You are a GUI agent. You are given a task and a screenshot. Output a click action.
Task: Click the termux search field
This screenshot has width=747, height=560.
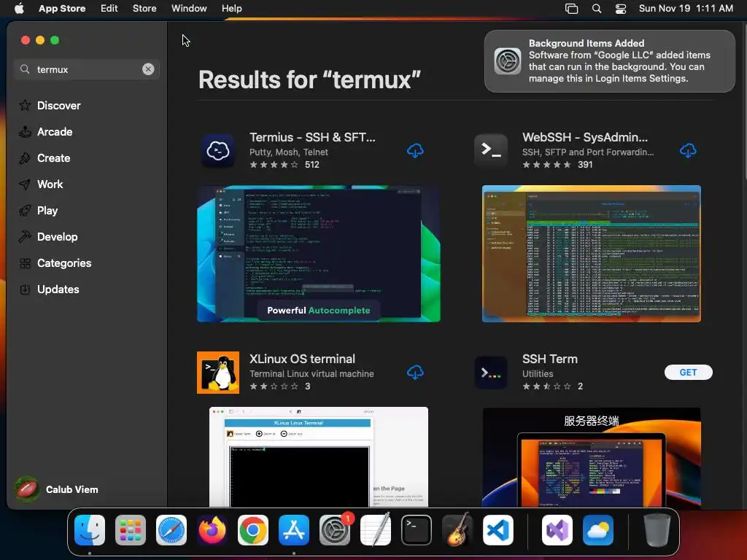click(86, 69)
